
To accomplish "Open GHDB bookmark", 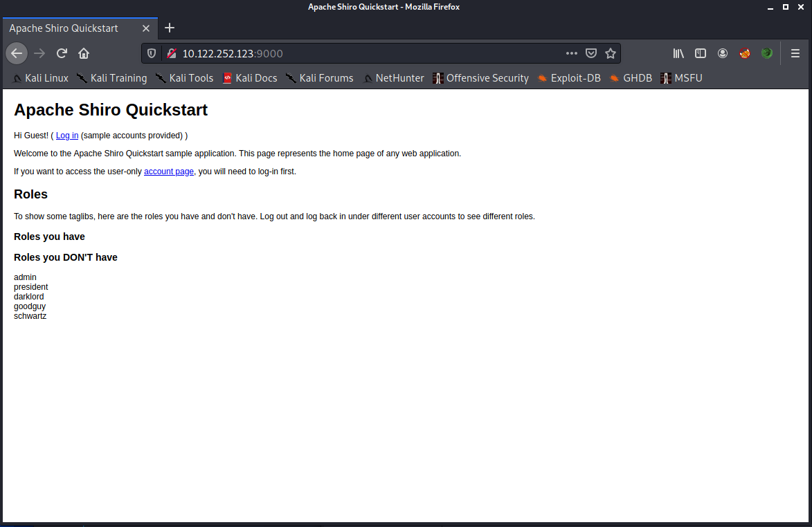I will (630, 78).
